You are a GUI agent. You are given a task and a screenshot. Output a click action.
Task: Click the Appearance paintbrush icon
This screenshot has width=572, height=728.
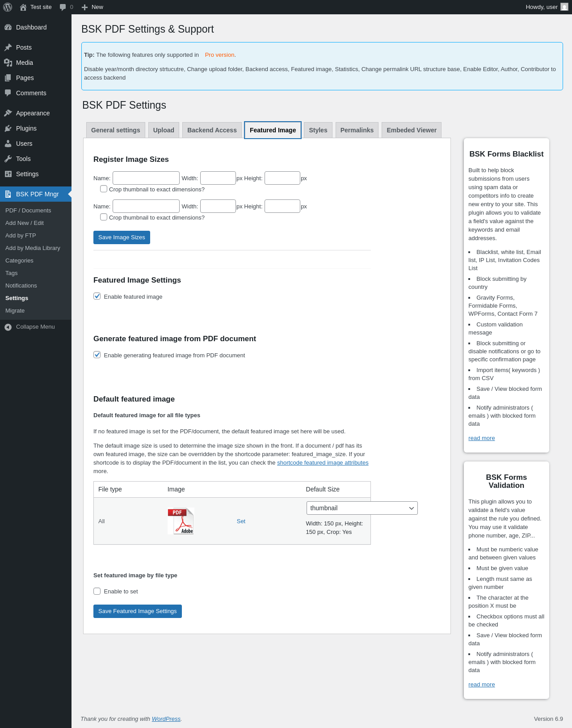[x=8, y=113]
